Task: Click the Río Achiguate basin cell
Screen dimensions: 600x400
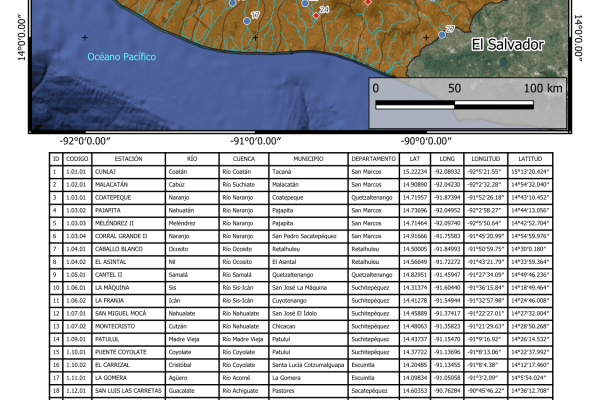Action: 244,391
